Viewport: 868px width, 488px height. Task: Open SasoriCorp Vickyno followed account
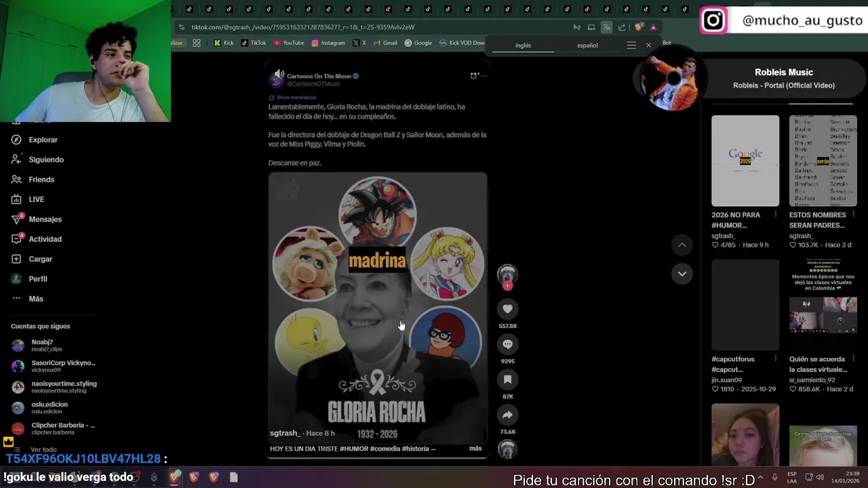click(54, 366)
